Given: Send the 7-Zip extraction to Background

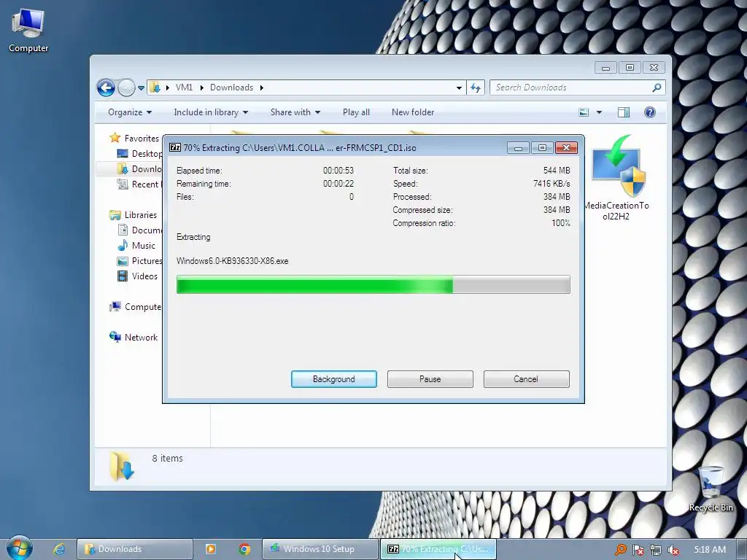Looking at the screenshot, I should pyautogui.click(x=334, y=379).
